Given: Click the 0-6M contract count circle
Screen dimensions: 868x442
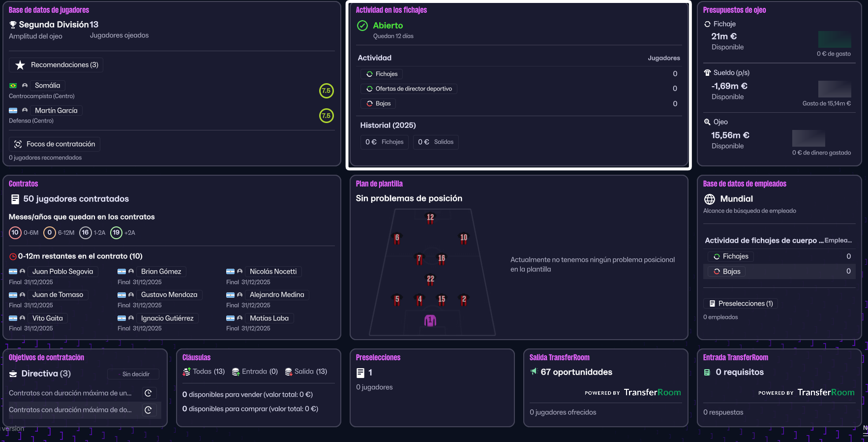Looking at the screenshot, I should point(15,232).
